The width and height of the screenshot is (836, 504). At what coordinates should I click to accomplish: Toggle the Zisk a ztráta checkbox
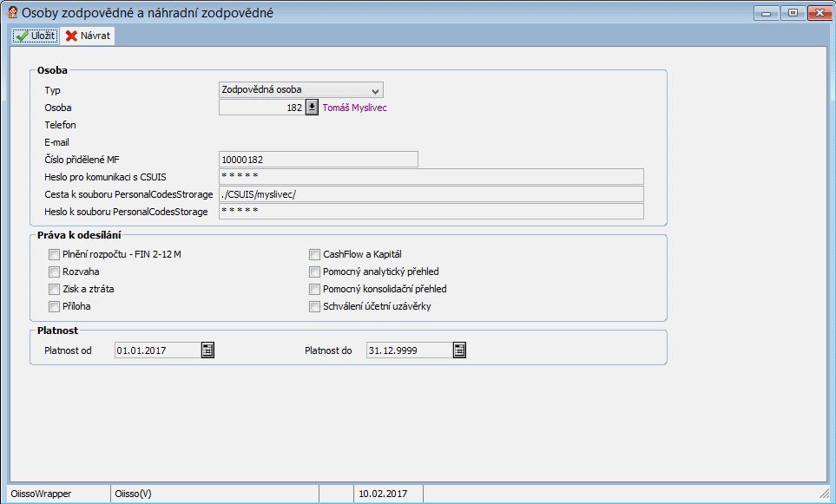(55, 289)
